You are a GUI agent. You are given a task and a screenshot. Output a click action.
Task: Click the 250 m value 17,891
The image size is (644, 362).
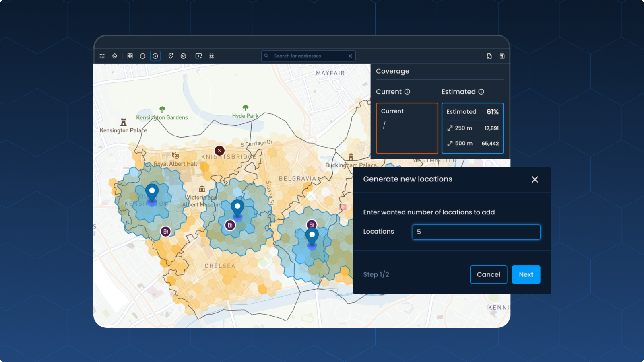(x=491, y=128)
